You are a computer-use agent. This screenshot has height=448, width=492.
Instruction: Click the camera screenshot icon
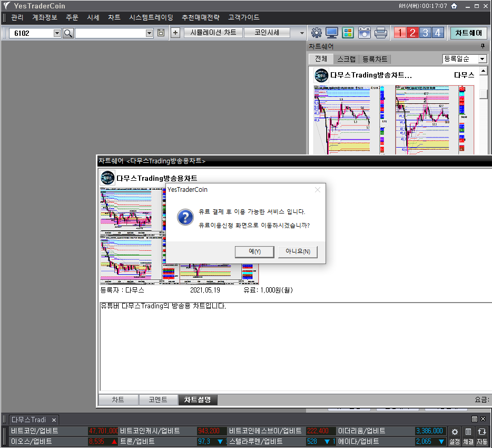coord(364,33)
